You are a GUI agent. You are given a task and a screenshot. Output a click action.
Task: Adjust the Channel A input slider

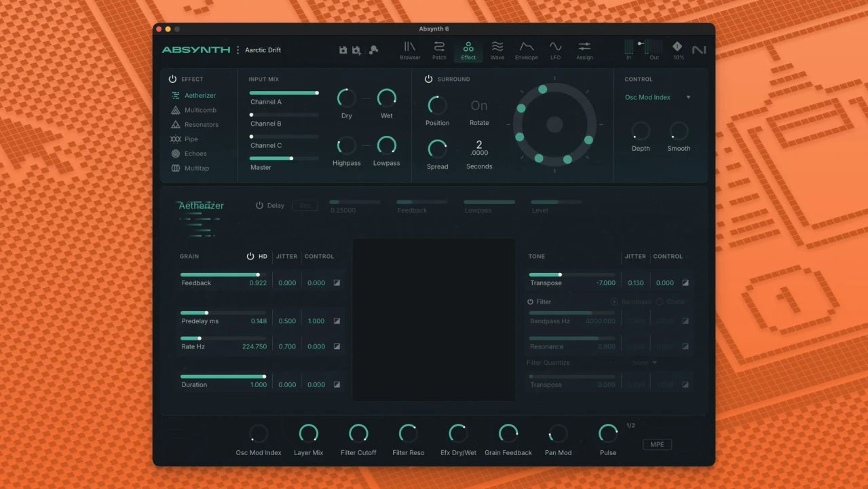tap(284, 93)
